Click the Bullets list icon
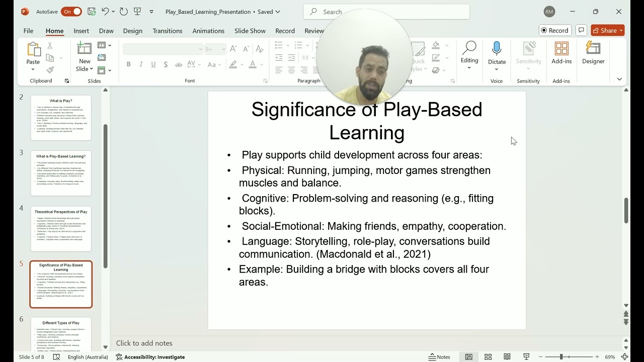 pos(279,45)
